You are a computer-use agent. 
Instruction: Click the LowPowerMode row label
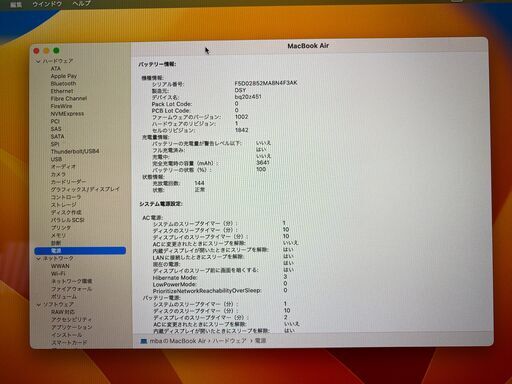pos(174,284)
